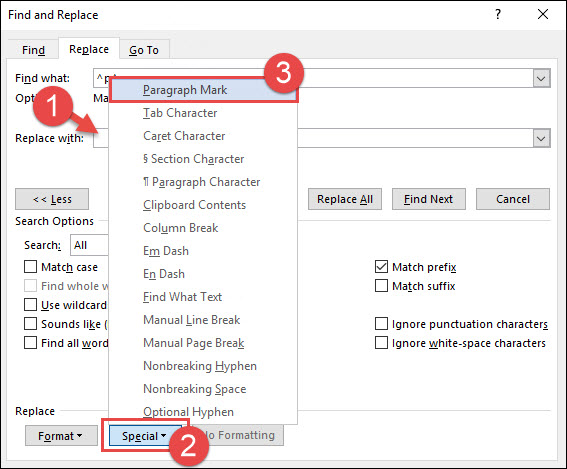Click the help question mark icon
The width and height of the screenshot is (567, 469).
(x=498, y=14)
